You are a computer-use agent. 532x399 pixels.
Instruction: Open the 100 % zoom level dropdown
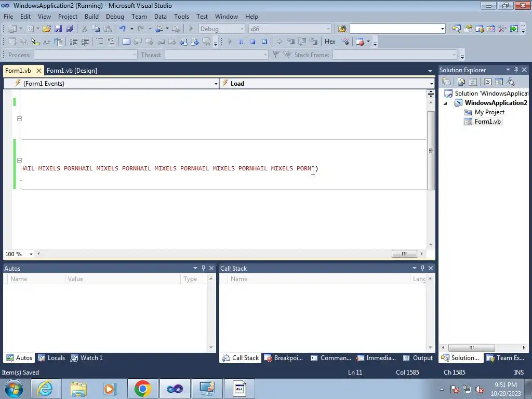31,254
